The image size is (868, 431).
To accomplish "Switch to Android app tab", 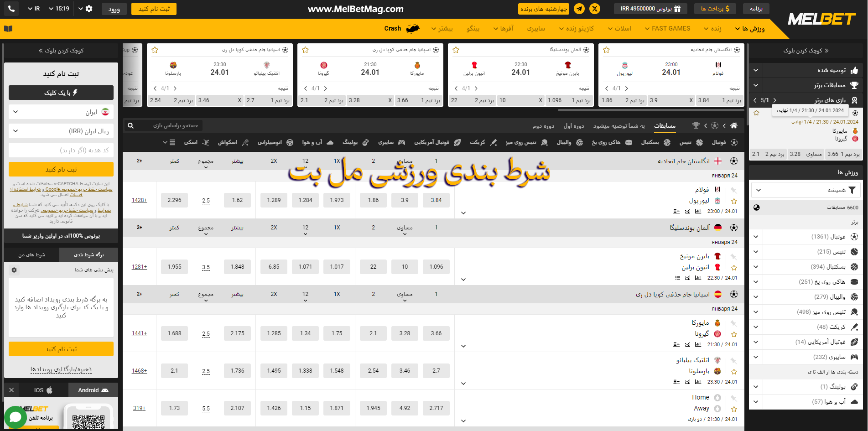I will point(93,390).
